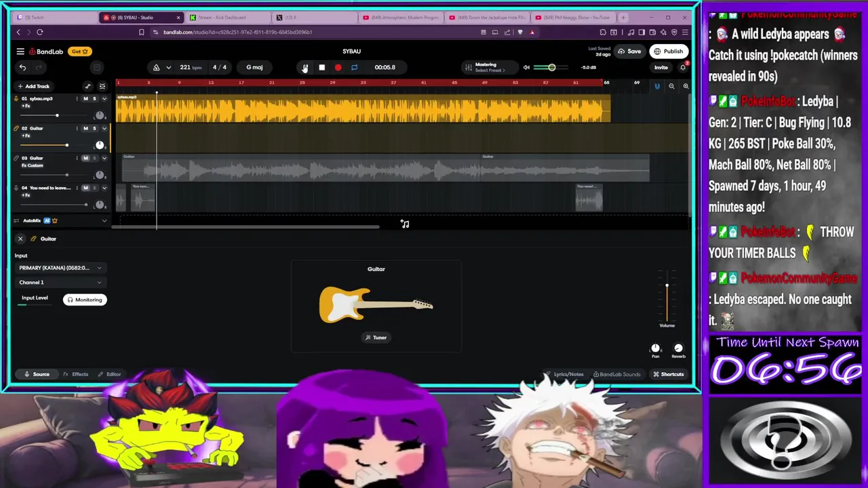Zoom out the timeline
Viewport: 868px width, 488px height.
point(671,86)
